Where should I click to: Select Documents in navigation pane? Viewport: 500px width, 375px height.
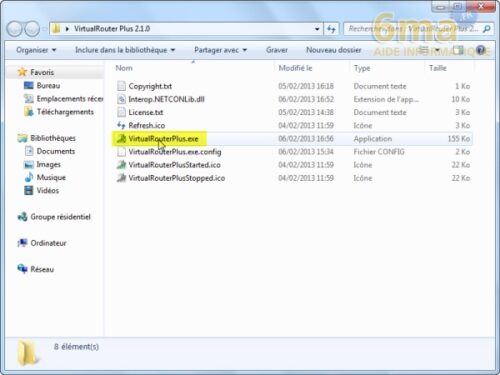click(56, 151)
